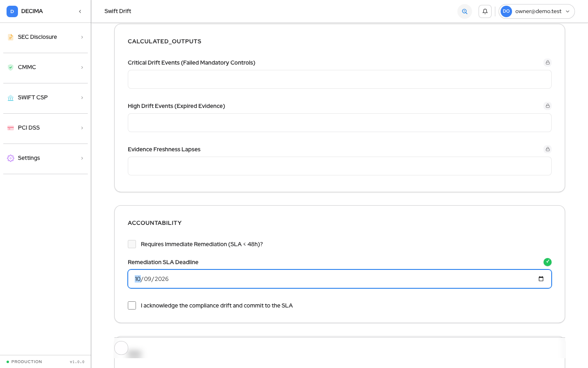Screen dimensions: 588x368
Task: Open the PCI DSS section
Action: (45, 128)
